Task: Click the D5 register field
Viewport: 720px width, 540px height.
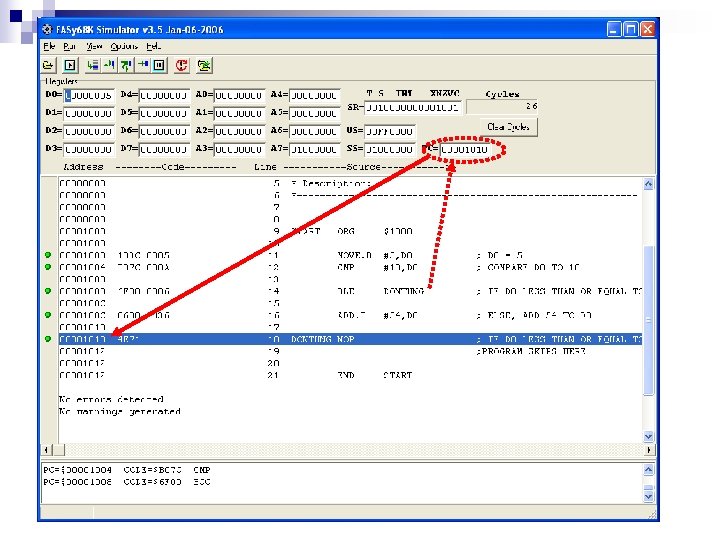Action: pos(164,113)
